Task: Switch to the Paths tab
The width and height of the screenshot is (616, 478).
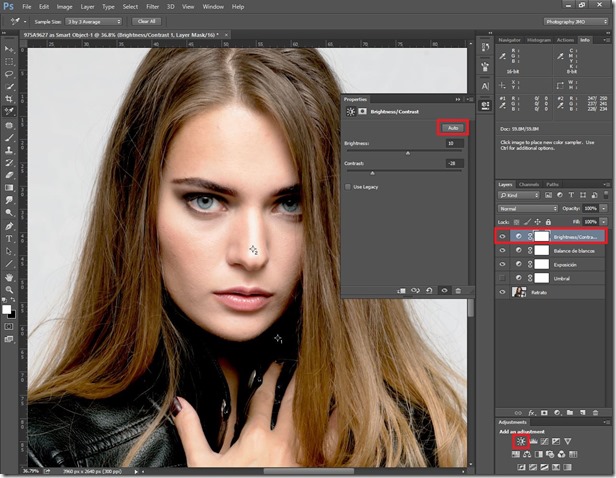Action: tap(552, 184)
